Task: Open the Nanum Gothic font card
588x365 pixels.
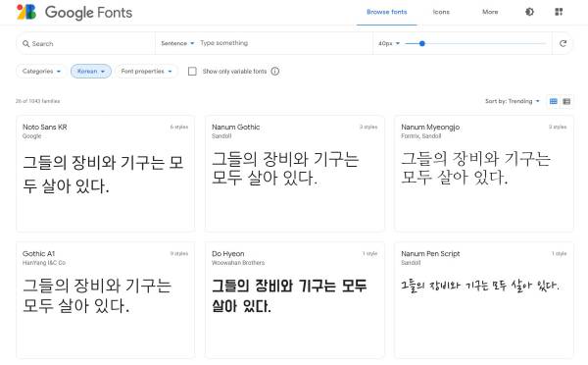Action: pos(295,174)
